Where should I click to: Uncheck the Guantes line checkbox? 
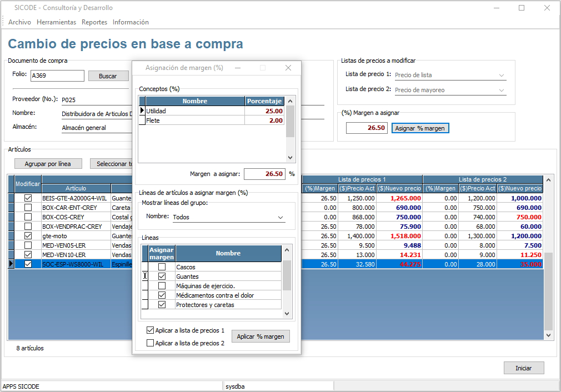(162, 277)
